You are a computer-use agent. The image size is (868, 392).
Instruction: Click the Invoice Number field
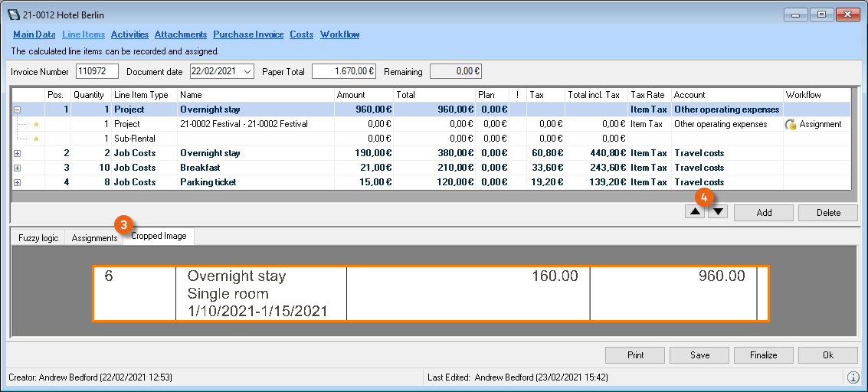pyautogui.click(x=97, y=72)
